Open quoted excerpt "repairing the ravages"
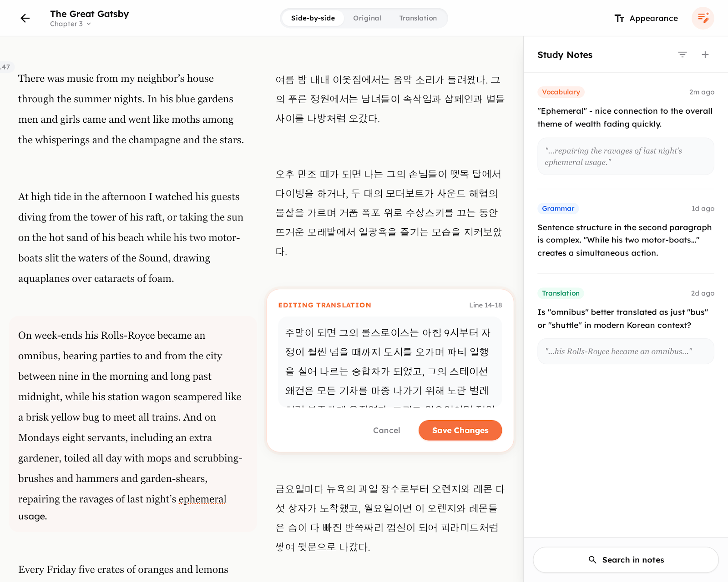The image size is (728, 582). click(626, 156)
